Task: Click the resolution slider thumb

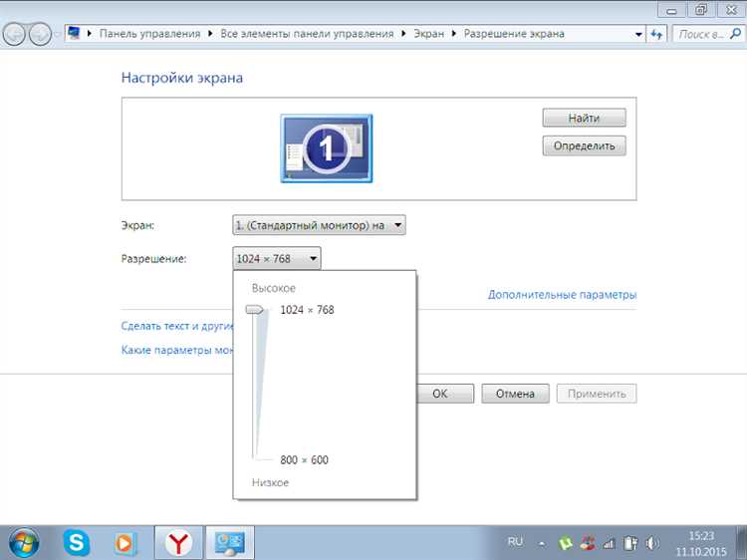Action: pos(254,310)
